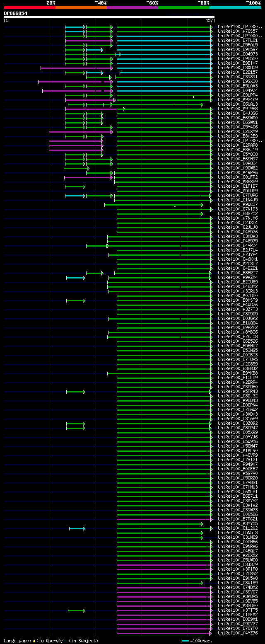This screenshot has width=265, height=644.
Task: Click the red 20% identity legend segment
Action: tap(30, 7)
